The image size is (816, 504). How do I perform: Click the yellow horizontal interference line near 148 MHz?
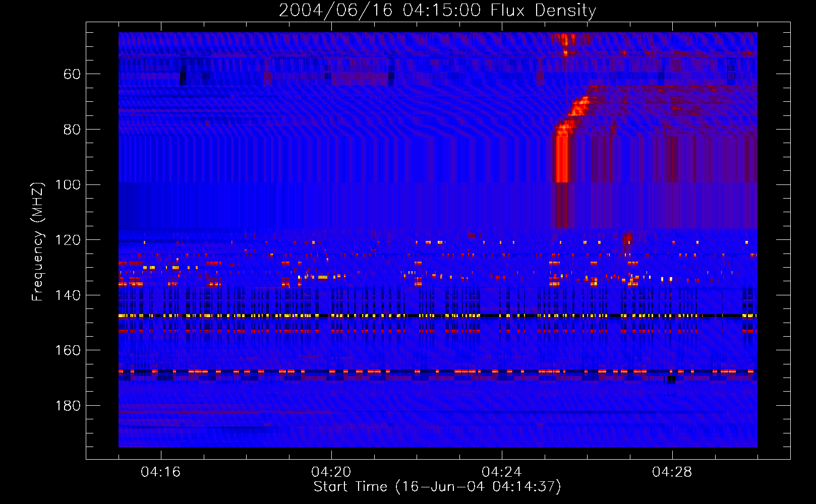click(438, 316)
